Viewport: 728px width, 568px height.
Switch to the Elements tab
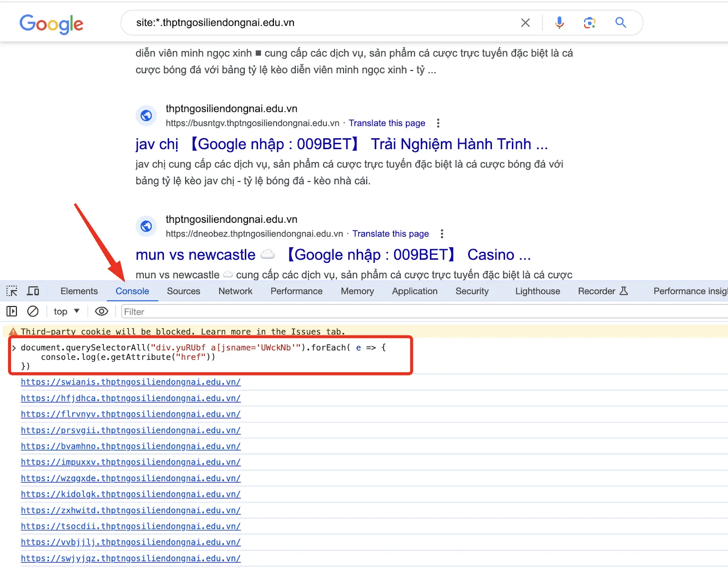(79, 291)
